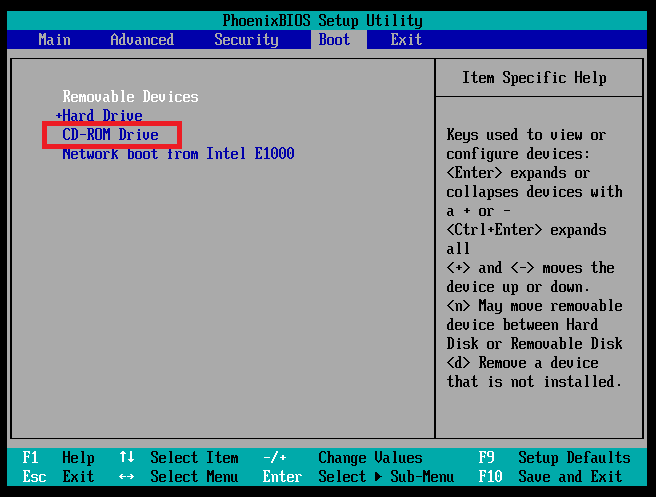Click the Enter Select Sub-Menu hint

(359, 477)
